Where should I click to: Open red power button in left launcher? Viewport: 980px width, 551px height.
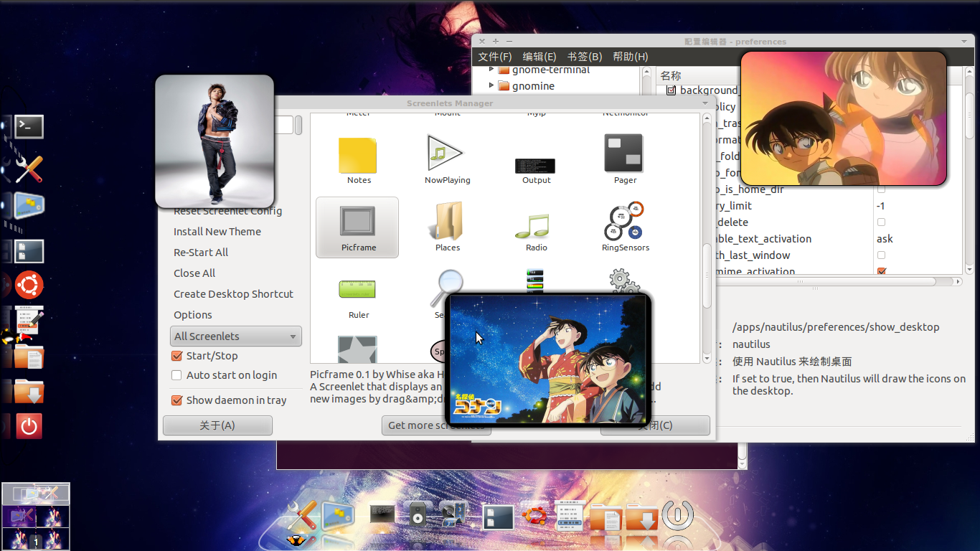click(x=29, y=426)
